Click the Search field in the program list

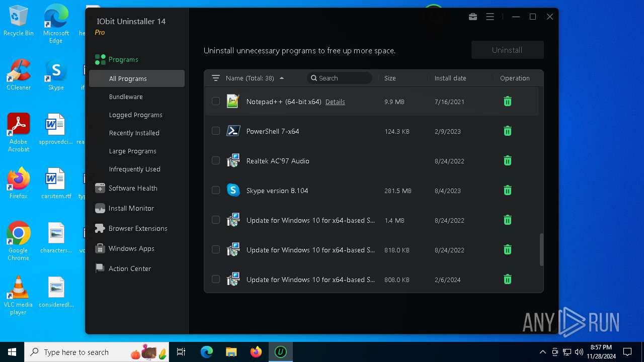340,78
